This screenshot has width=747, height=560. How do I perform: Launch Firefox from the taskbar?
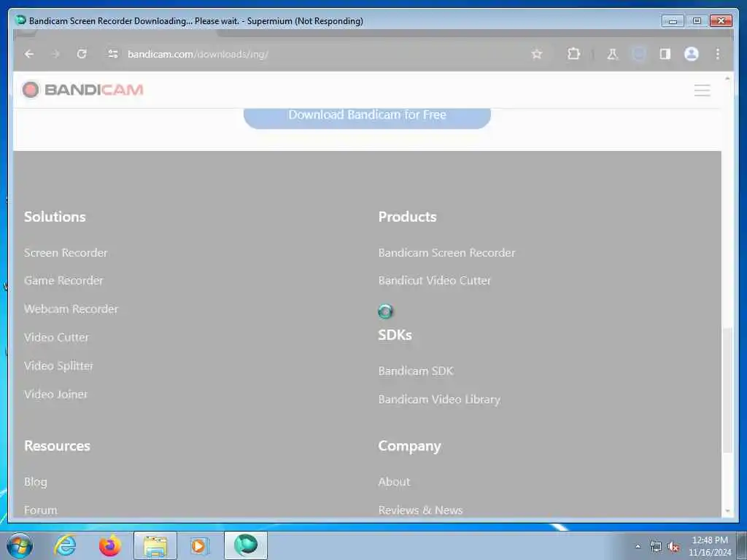coord(109,545)
